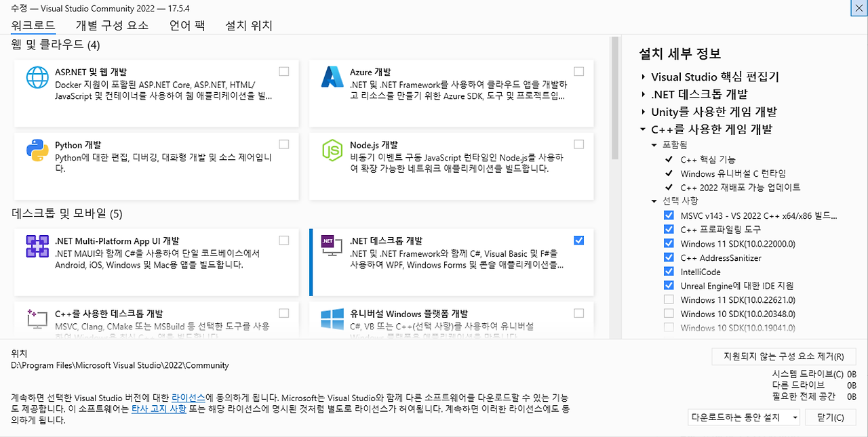Select the Python 개발 workload card
868x437 pixels.
[x=156, y=166]
